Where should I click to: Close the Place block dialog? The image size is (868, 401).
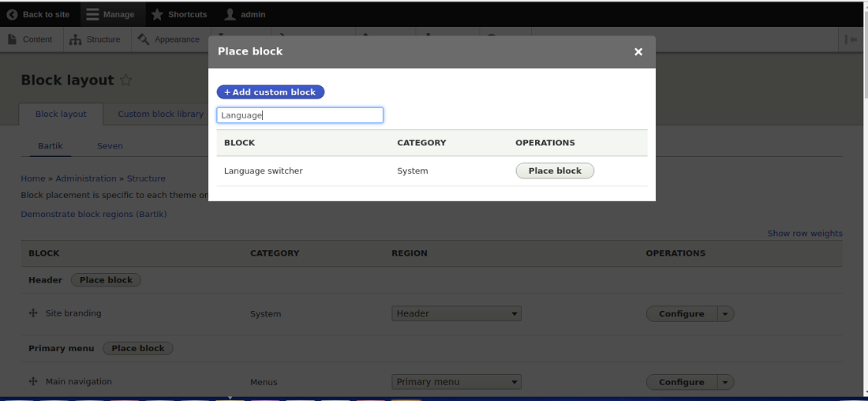tap(638, 52)
